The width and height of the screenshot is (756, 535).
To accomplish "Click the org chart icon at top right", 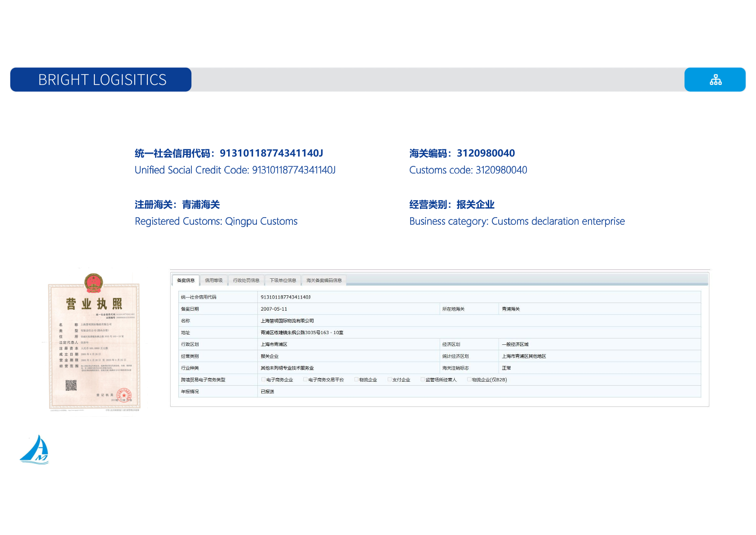I will coord(715,79).
